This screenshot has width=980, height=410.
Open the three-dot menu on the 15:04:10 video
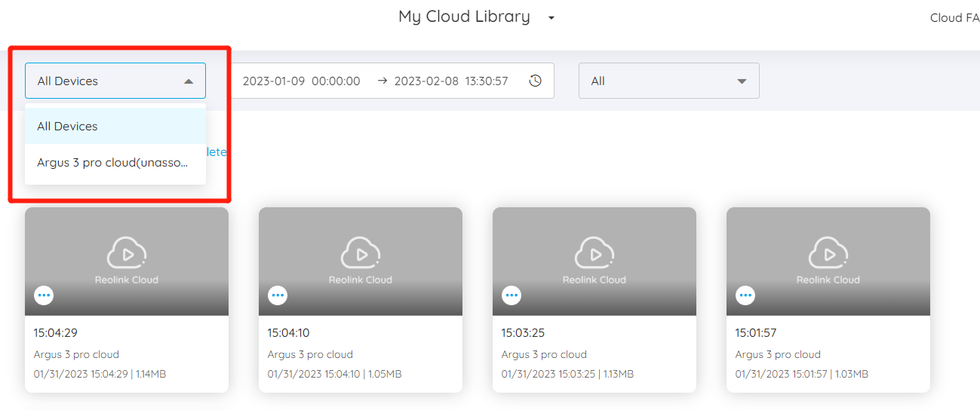(x=278, y=295)
